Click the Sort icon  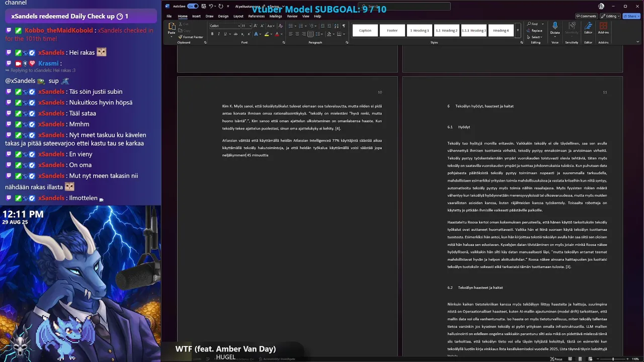click(x=337, y=26)
